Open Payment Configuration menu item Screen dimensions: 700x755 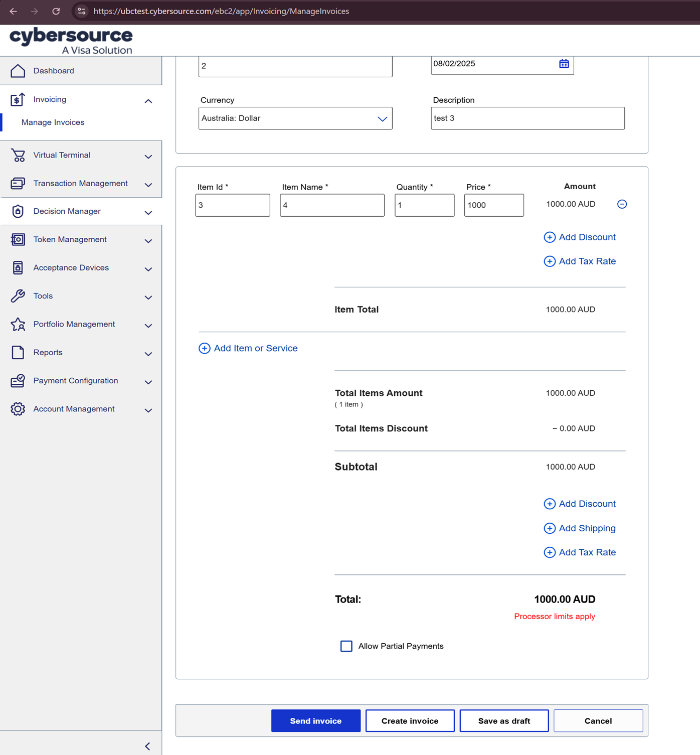[75, 381]
